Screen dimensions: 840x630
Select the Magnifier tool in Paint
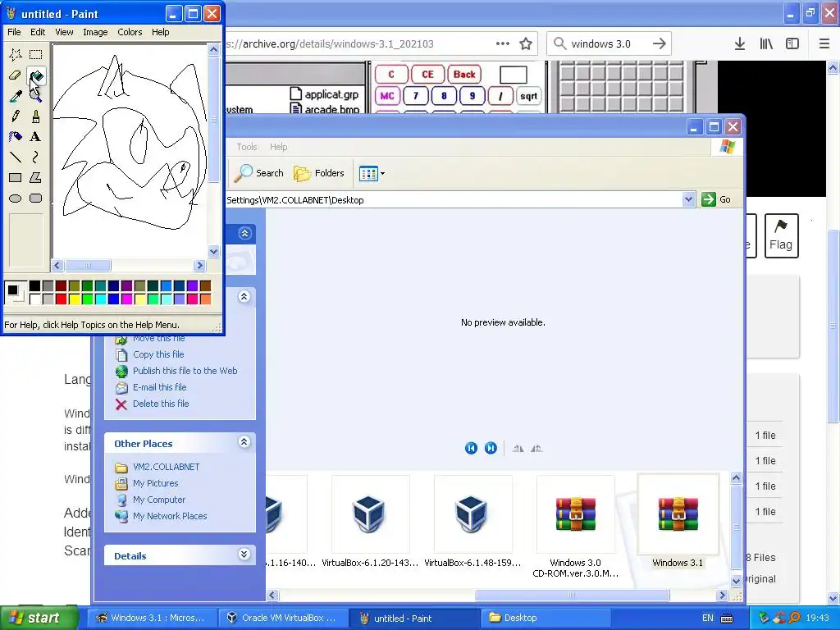click(36, 95)
